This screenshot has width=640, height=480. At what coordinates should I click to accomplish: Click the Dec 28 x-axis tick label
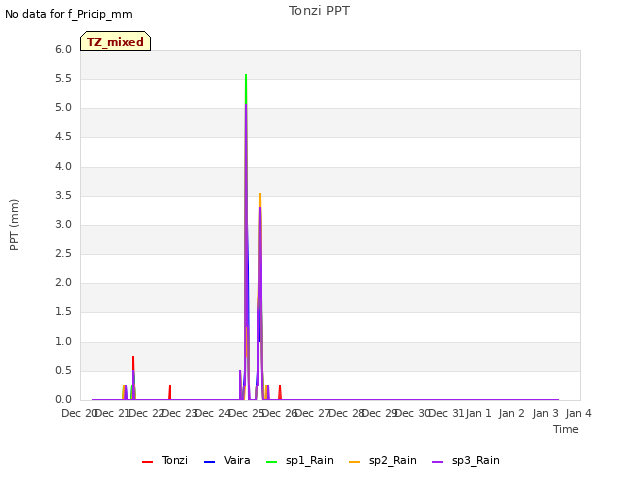pyautogui.click(x=347, y=414)
